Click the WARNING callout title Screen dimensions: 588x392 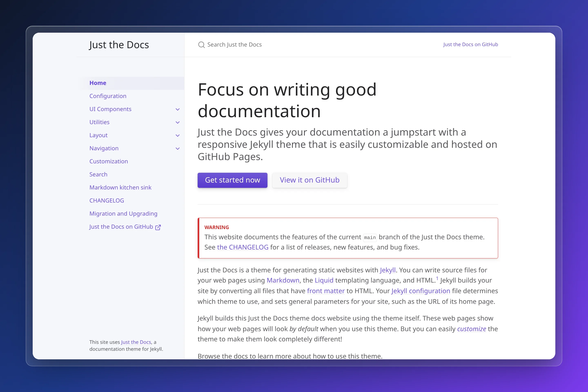click(x=216, y=227)
